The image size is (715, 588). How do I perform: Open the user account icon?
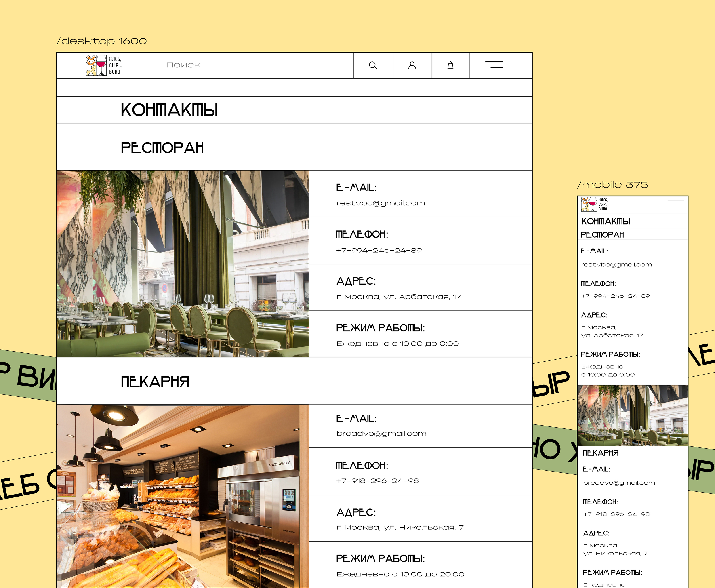pyautogui.click(x=412, y=65)
